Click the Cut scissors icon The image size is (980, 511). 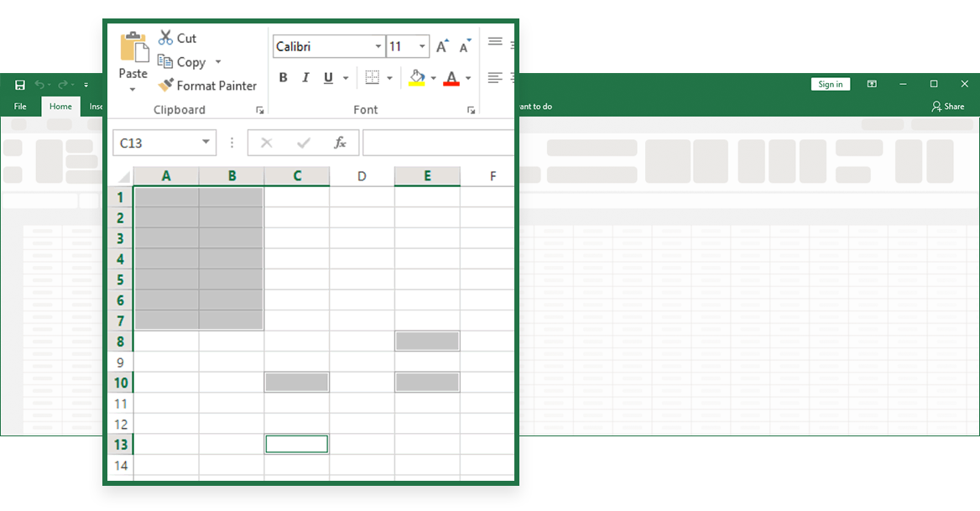click(x=165, y=38)
